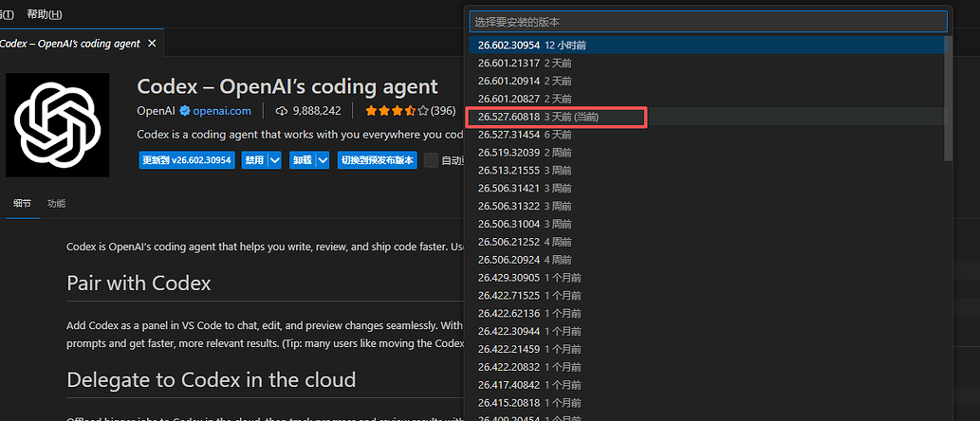Select version 26.601.20827
980x421 pixels.
(708, 99)
